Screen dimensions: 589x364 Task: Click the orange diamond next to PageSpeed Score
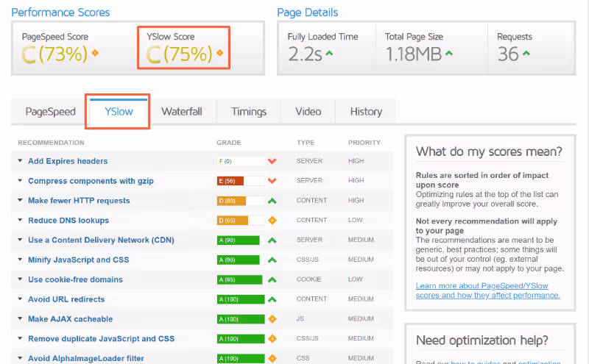[x=96, y=53]
